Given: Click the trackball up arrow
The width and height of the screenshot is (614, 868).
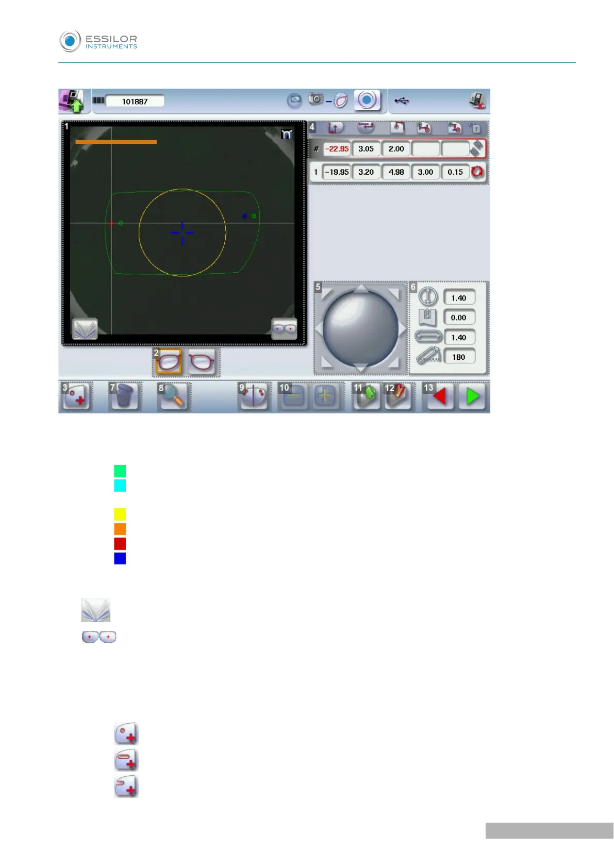Looking at the screenshot, I should 361,288.
